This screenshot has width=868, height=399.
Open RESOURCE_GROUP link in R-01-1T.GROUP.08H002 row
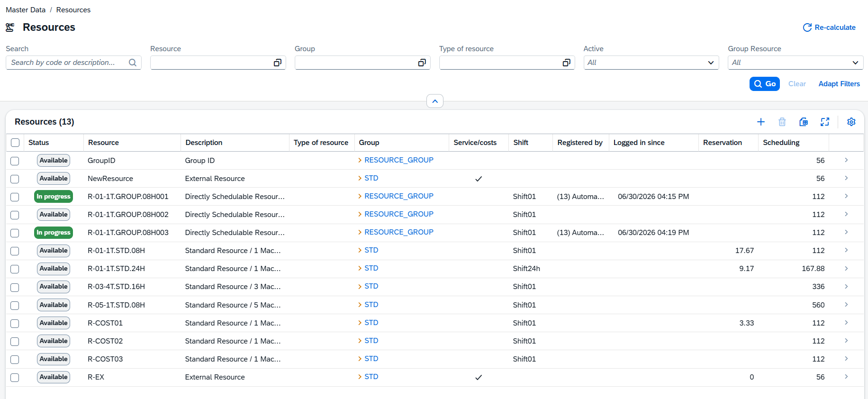point(399,214)
